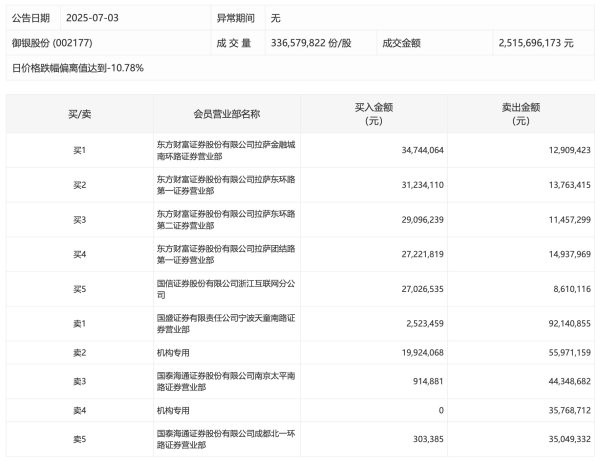Click the turnover amount 2,515,696,173 元

coord(536,43)
